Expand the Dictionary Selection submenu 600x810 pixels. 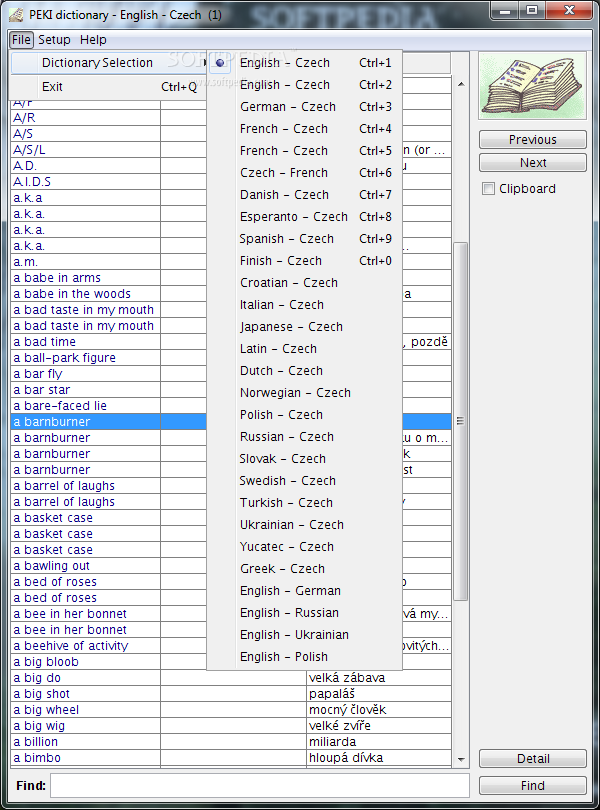[x=109, y=63]
